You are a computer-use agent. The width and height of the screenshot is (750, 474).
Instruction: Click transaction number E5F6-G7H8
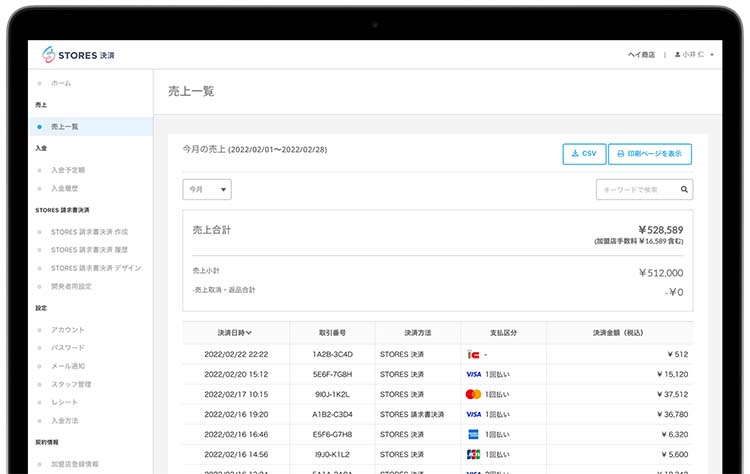click(x=332, y=434)
